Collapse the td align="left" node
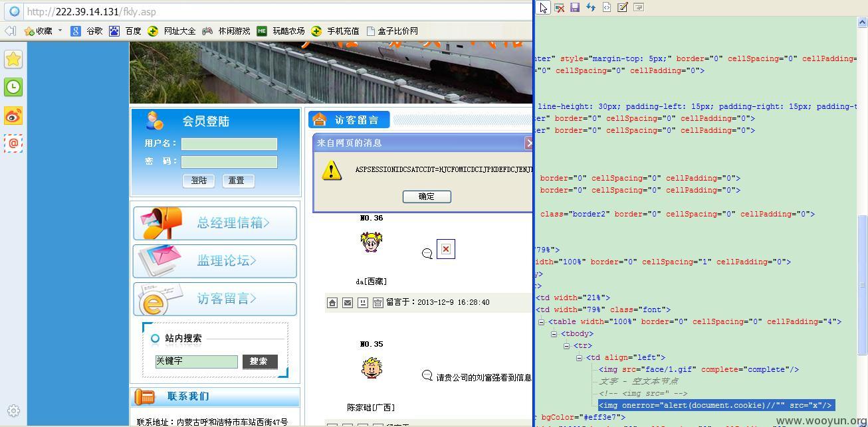This screenshot has width=868, height=427. point(579,358)
